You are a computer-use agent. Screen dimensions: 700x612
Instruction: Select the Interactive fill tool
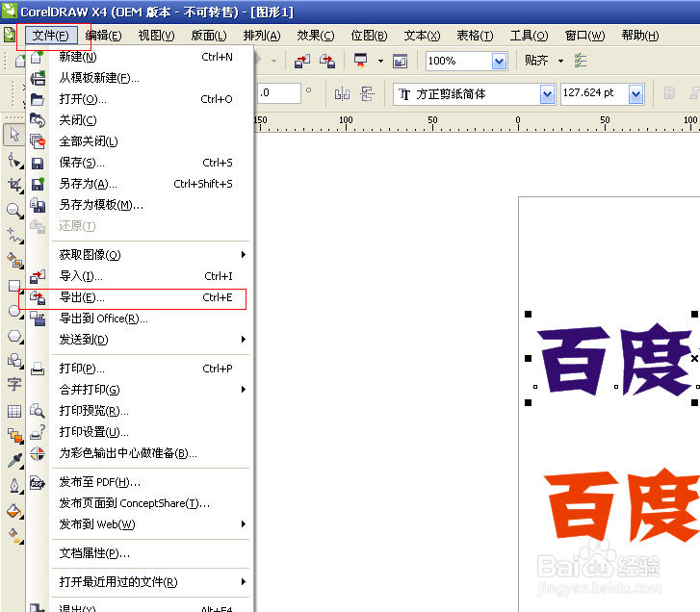[14, 536]
